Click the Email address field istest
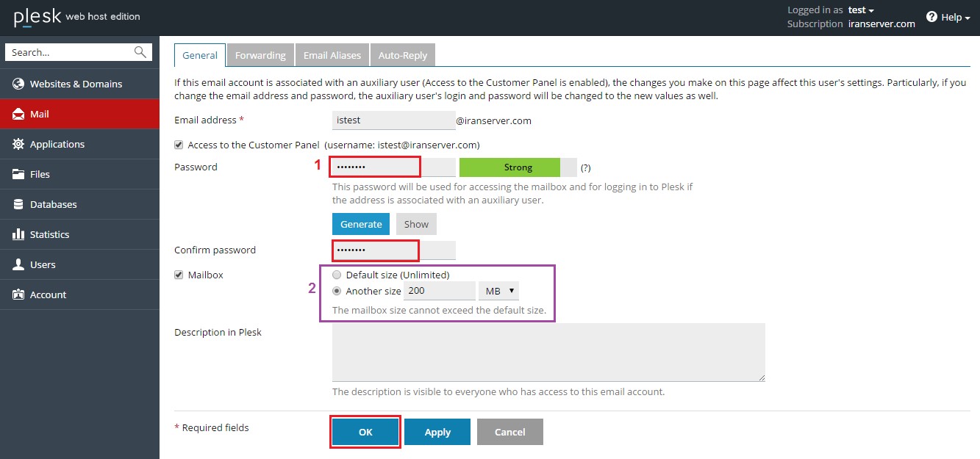The width and height of the screenshot is (980, 459). point(394,120)
